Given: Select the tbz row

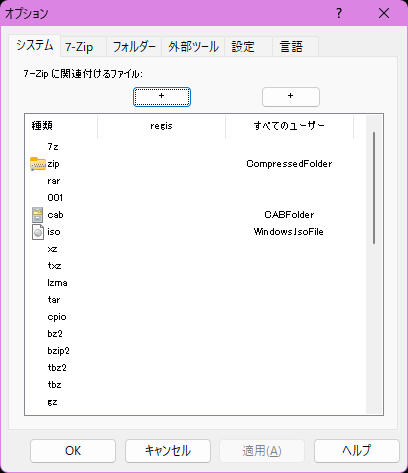Looking at the screenshot, I should 54,385.
